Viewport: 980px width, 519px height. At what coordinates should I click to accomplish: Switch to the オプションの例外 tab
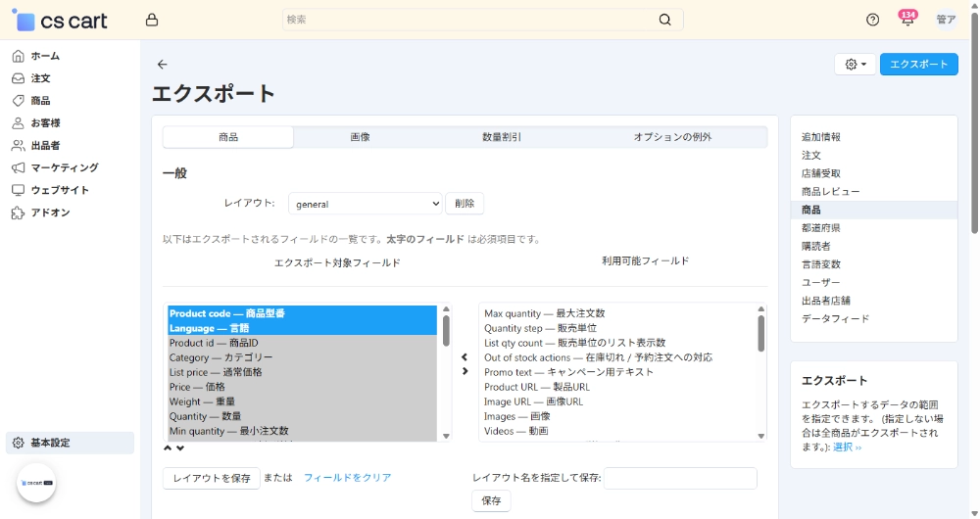point(672,137)
